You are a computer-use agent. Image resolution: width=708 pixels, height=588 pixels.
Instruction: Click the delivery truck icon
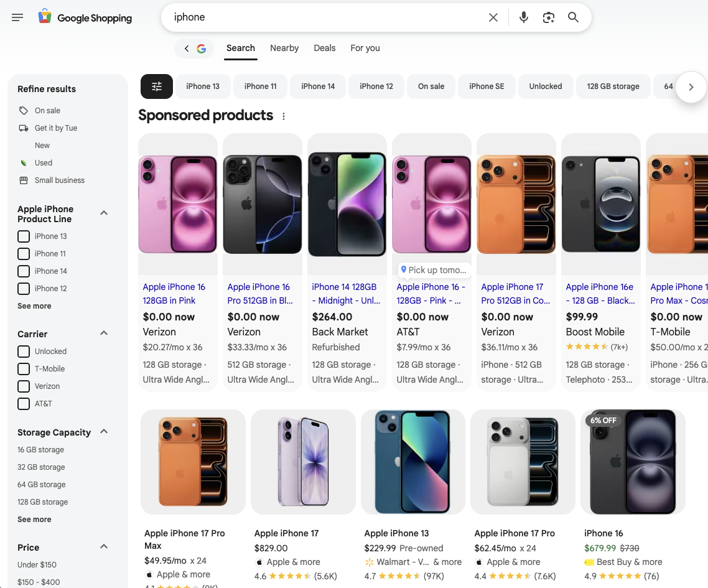point(24,128)
